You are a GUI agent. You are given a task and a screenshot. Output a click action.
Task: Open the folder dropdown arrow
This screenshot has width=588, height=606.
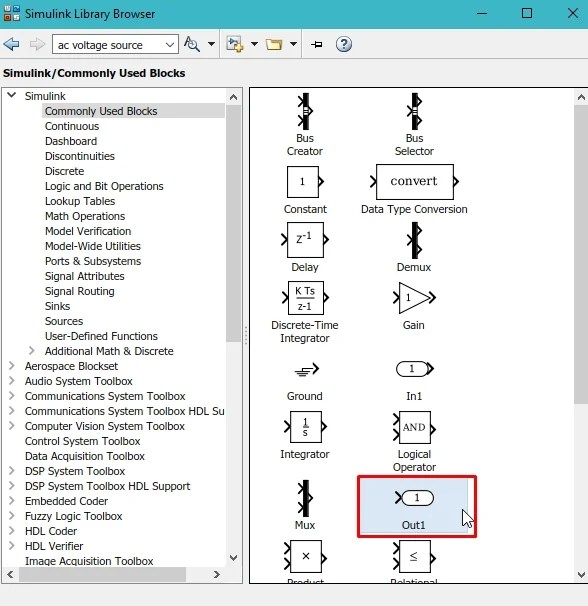293,44
